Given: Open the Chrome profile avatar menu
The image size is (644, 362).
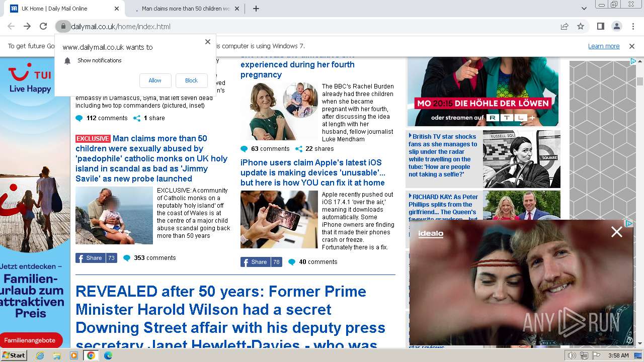Looking at the screenshot, I should [616, 26].
